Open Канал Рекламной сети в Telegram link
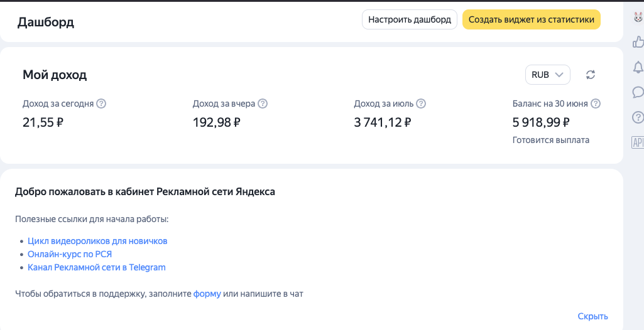The image size is (644, 330). pos(97,268)
